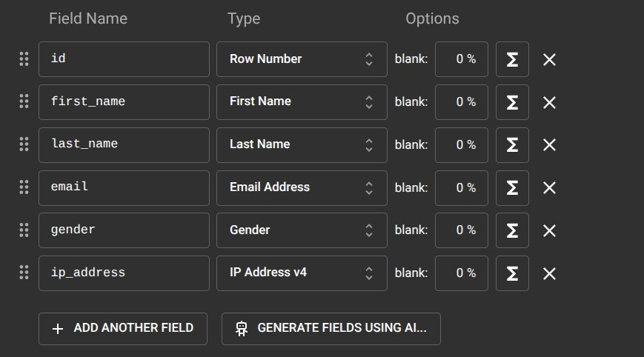Delete the first_name field row
Image resolution: width=644 pixels, height=357 pixels.
549,102
